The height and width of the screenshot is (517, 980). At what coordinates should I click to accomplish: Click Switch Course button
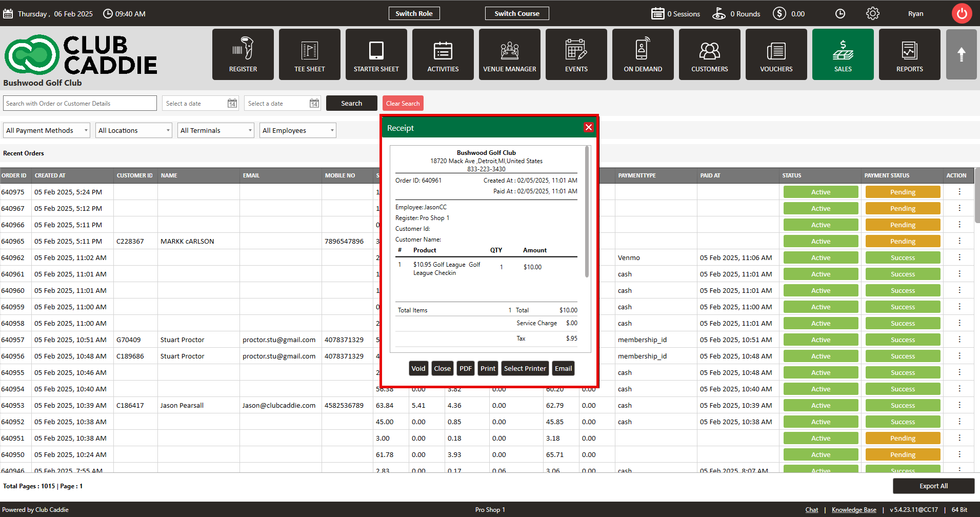pyautogui.click(x=517, y=13)
